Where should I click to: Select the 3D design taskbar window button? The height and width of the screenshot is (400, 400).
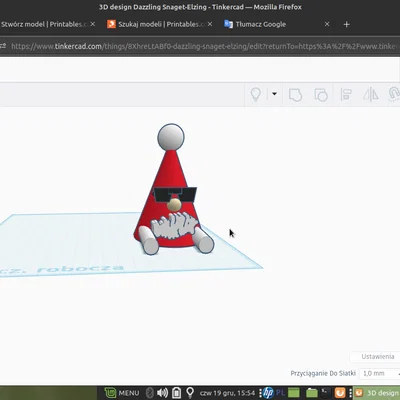(377, 393)
